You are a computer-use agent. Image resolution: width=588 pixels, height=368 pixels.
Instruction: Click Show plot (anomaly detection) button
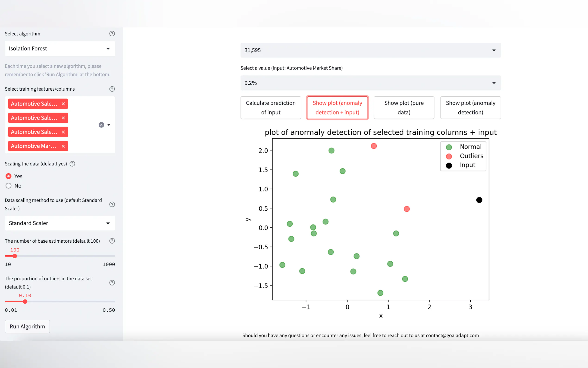tap(470, 108)
